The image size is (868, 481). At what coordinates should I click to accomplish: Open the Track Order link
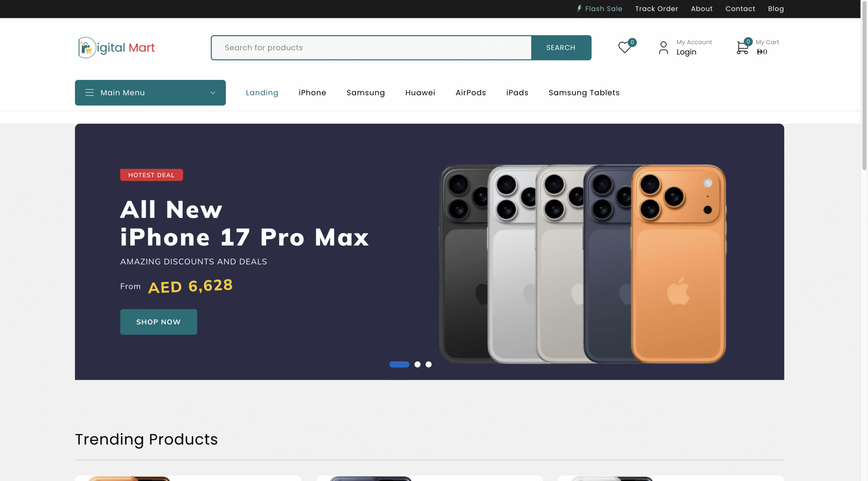[656, 9]
